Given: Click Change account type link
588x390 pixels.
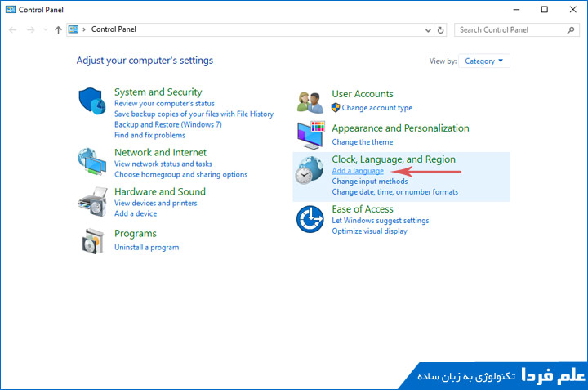Looking at the screenshot, I should click(x=376, y=108).
